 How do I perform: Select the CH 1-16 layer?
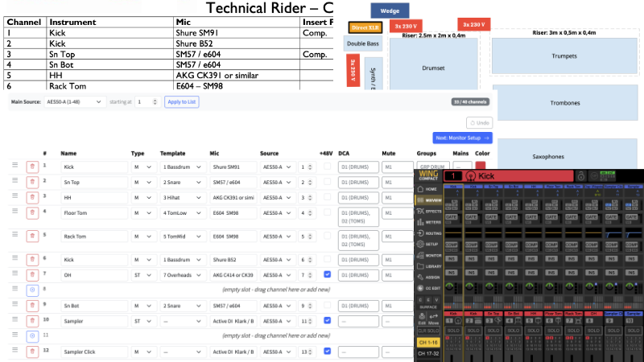pyautogui.click(x=428, y=343)
